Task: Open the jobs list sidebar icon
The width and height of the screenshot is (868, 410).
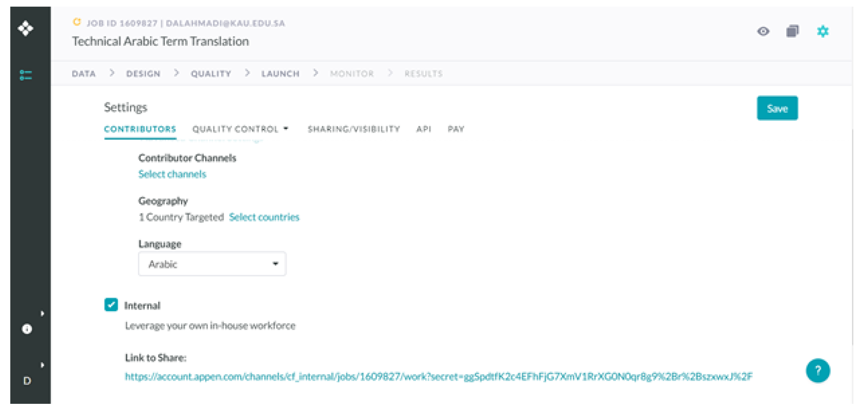Action: click(x=26, y=75)
